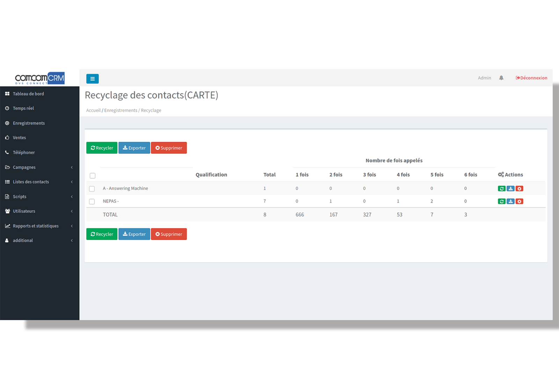This screenshot has height=392, width=559.
Task: Click the ComCom CRM logo
Action: 39,78
